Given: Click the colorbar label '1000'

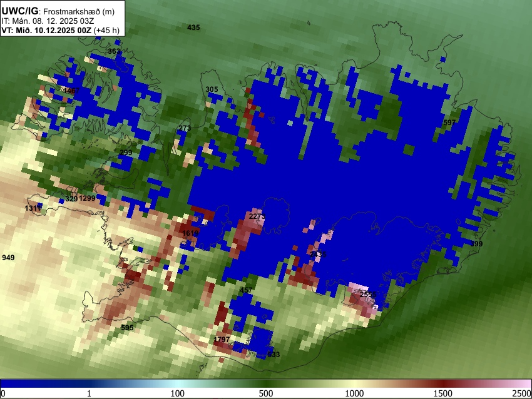Looking at the screenshot, I should [354, 393].
